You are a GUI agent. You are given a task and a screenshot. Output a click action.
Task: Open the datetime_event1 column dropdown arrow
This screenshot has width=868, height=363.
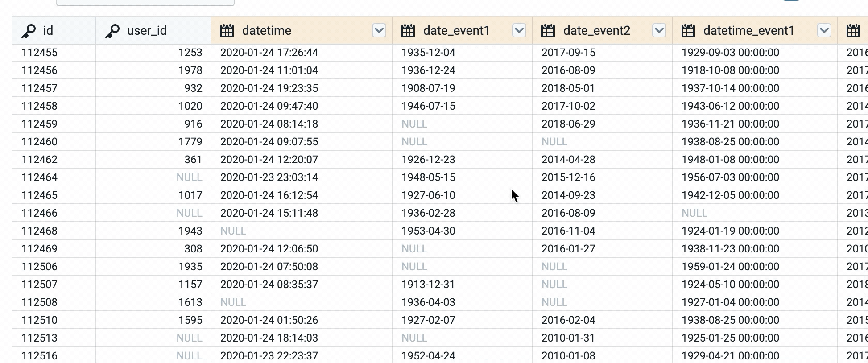pos(824,30)
